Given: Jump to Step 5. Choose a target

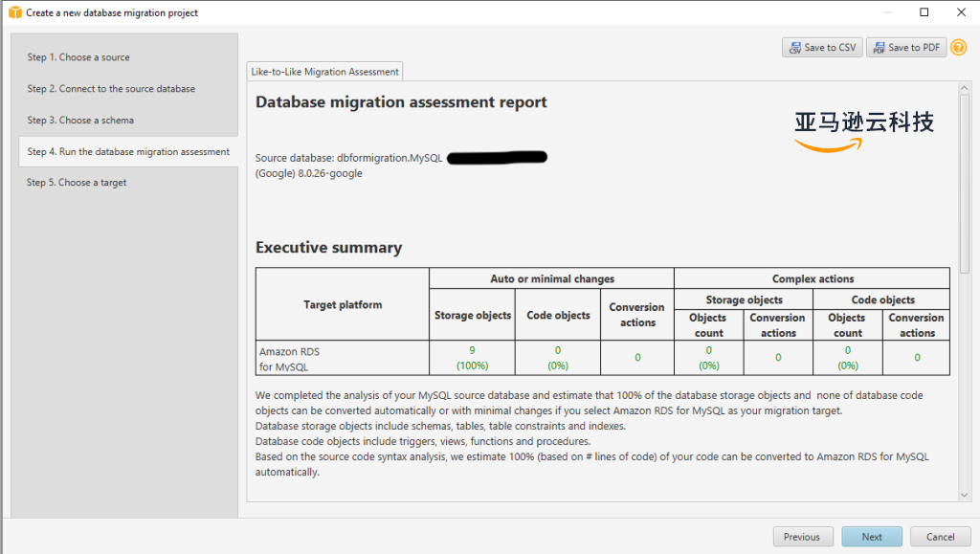Looking at the screenshot, I should pyautogui.click(x=77, y=183).
